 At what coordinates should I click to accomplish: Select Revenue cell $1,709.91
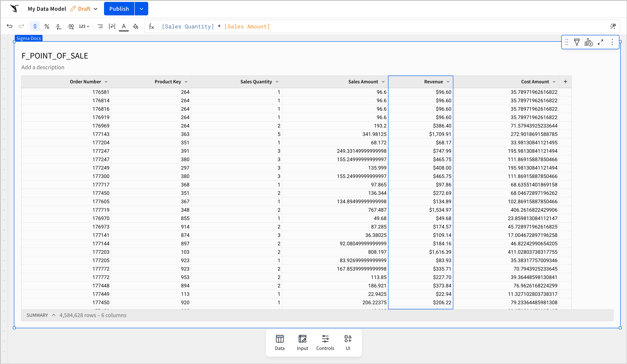[x=420, y=134]
